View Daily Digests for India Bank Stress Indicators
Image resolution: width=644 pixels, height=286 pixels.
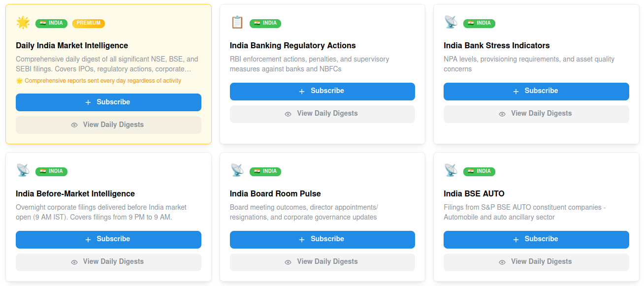click(536, 114)
